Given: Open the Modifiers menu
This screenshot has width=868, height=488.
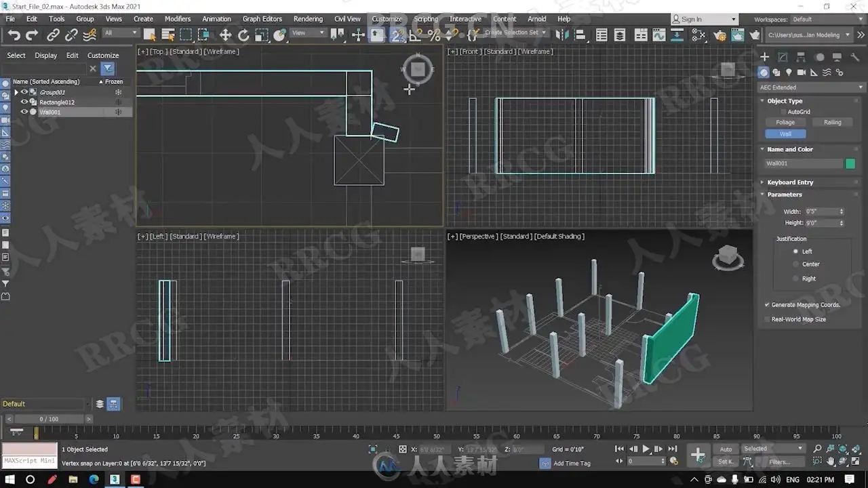Looking at the screenshot, I should coord(178,19).
